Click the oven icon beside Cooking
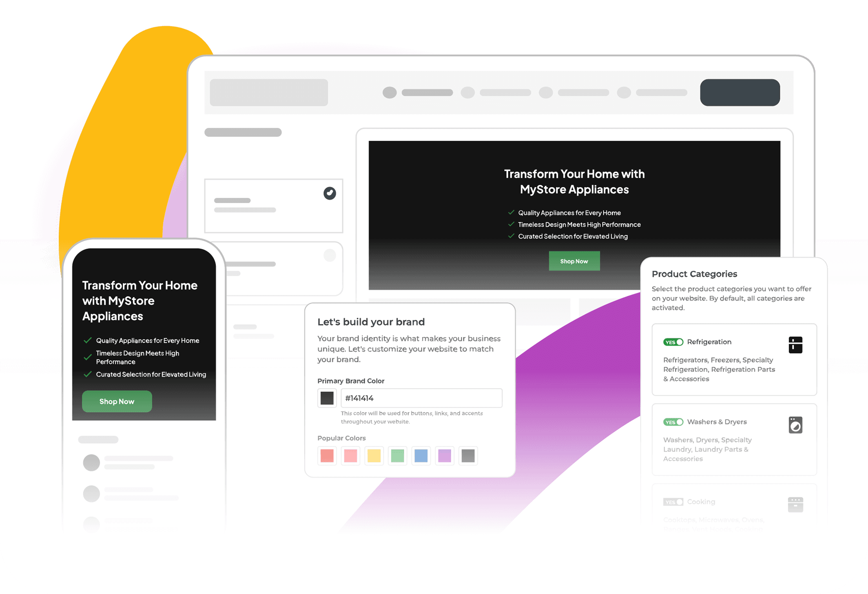This screenshot has height=594, width=868. click(795, 505)
